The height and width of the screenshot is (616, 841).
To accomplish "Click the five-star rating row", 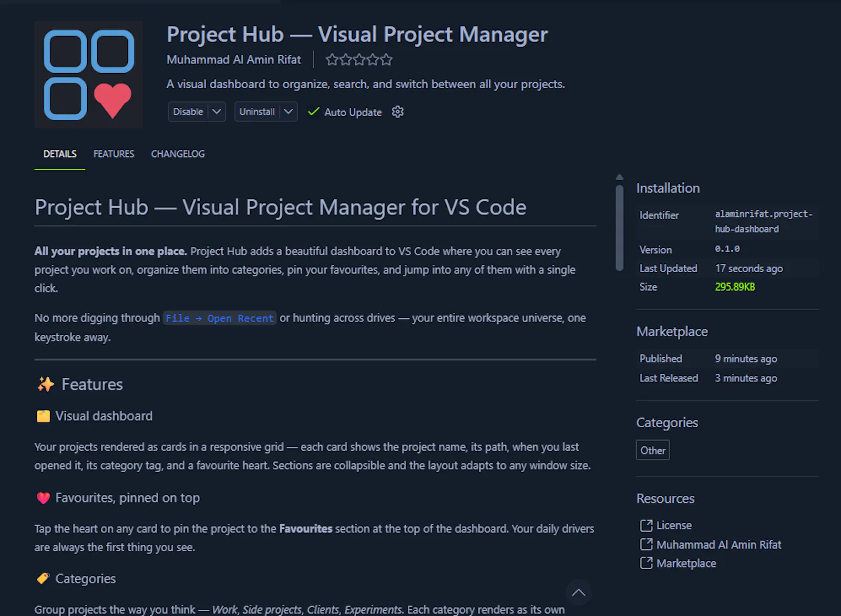I will tap(359, 59).
